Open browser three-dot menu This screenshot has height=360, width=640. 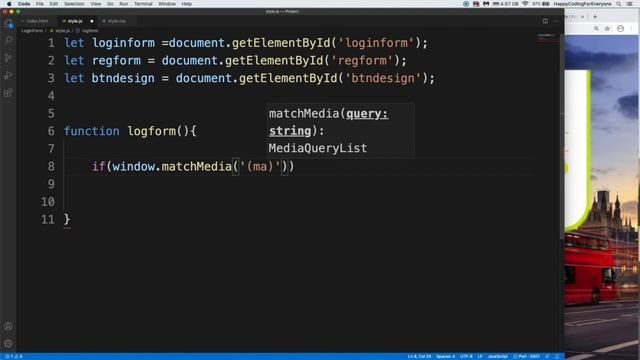tap(631, 29)
